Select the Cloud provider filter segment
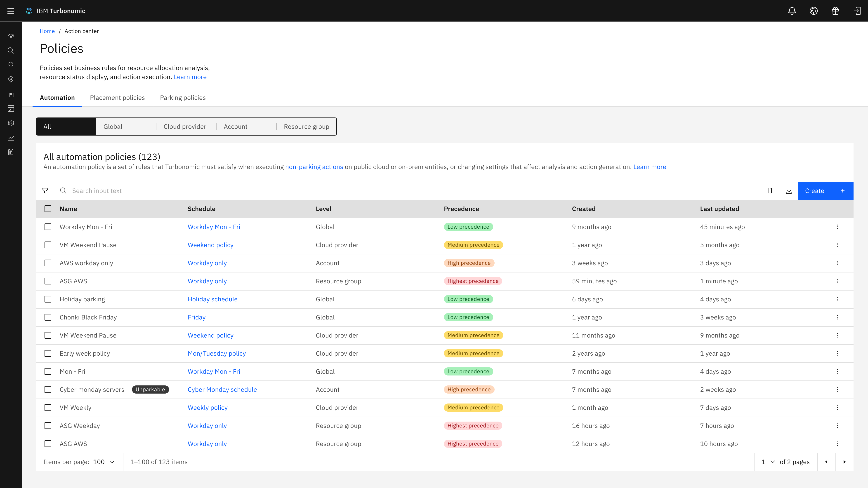This screenshot has height=488, width=868. pyautogui.click(x=185, y=127)
